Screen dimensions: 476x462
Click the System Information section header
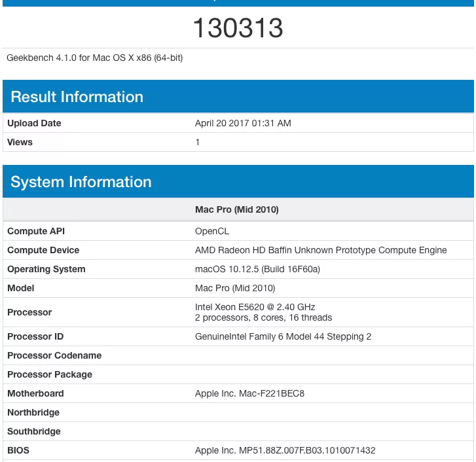pyautogui.click(x=238, y=181)
